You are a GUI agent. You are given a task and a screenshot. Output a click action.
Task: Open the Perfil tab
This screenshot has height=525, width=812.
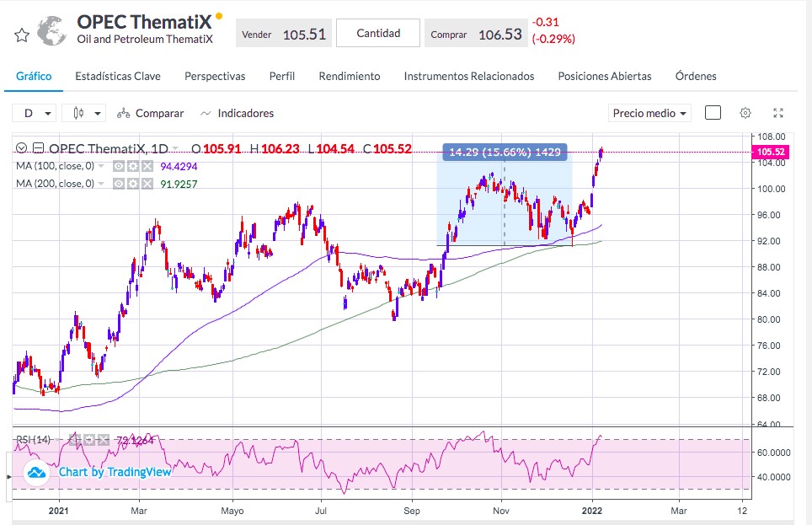[x=281, y=76]
